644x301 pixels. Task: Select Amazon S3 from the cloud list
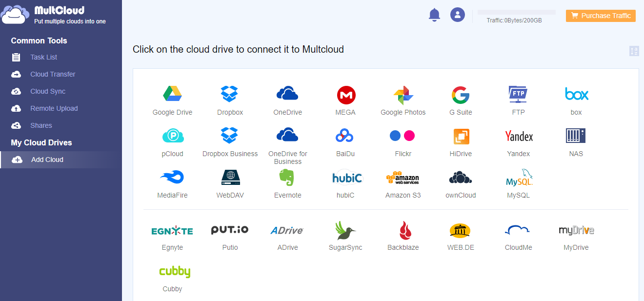click(x=402, y=177)
